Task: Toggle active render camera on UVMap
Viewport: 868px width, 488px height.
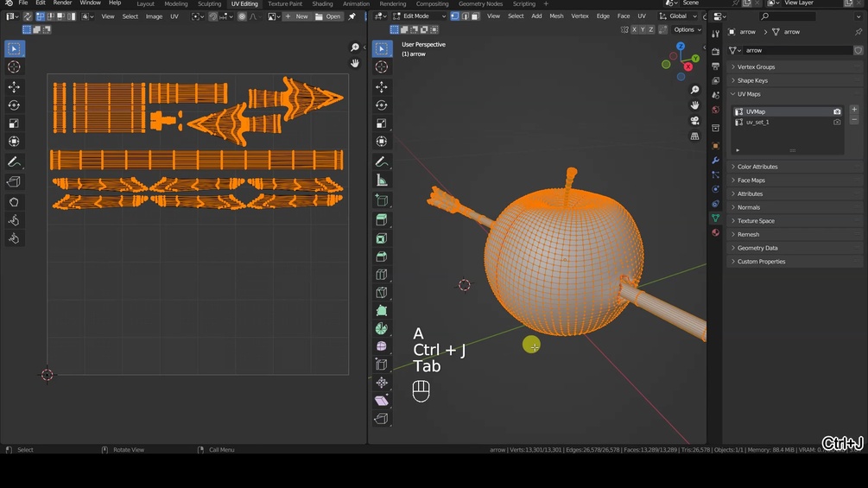Action: tap(837, 111)
